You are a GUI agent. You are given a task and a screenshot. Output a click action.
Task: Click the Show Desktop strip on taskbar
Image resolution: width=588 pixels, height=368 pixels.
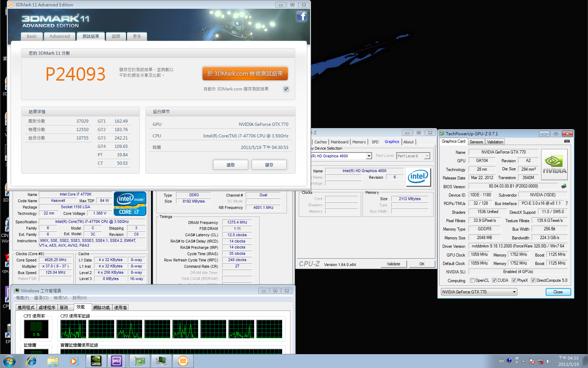coord(585,361)
